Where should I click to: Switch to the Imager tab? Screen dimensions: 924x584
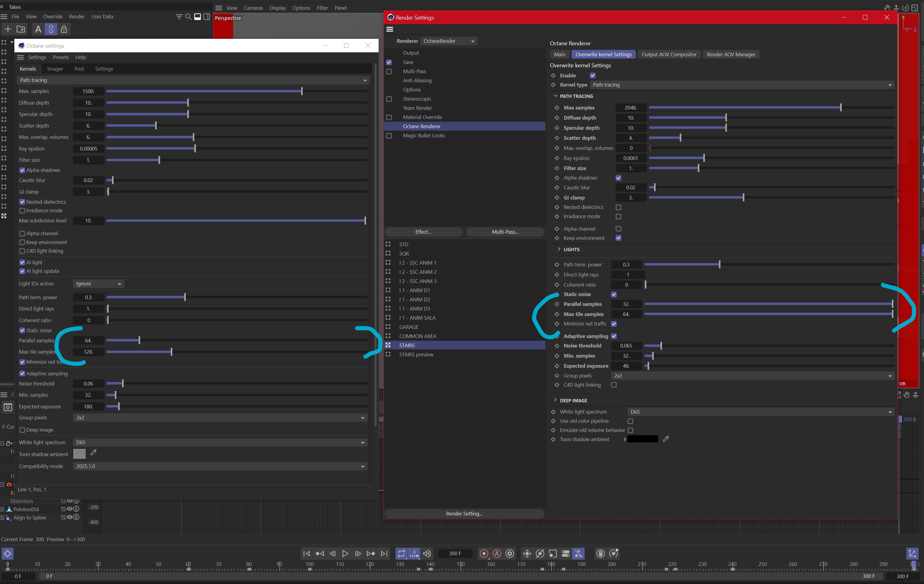click(55, 69)
